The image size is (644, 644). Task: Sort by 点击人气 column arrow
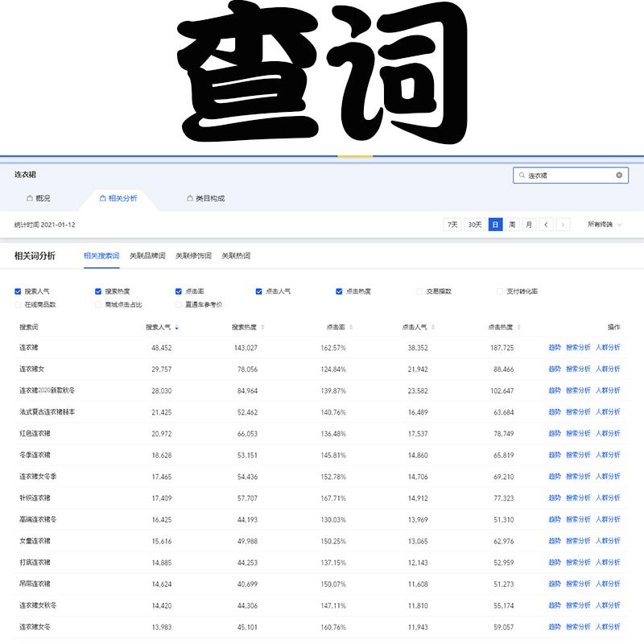point(433,328)
